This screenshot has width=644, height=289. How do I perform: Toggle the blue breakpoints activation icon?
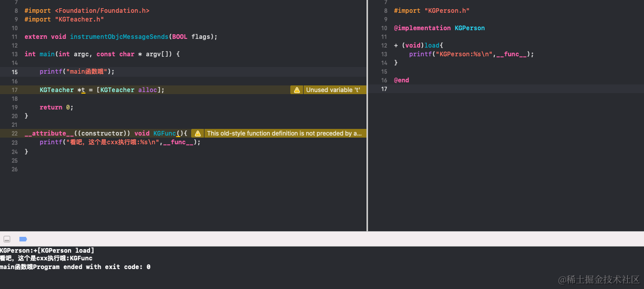[x=23, y=239]
